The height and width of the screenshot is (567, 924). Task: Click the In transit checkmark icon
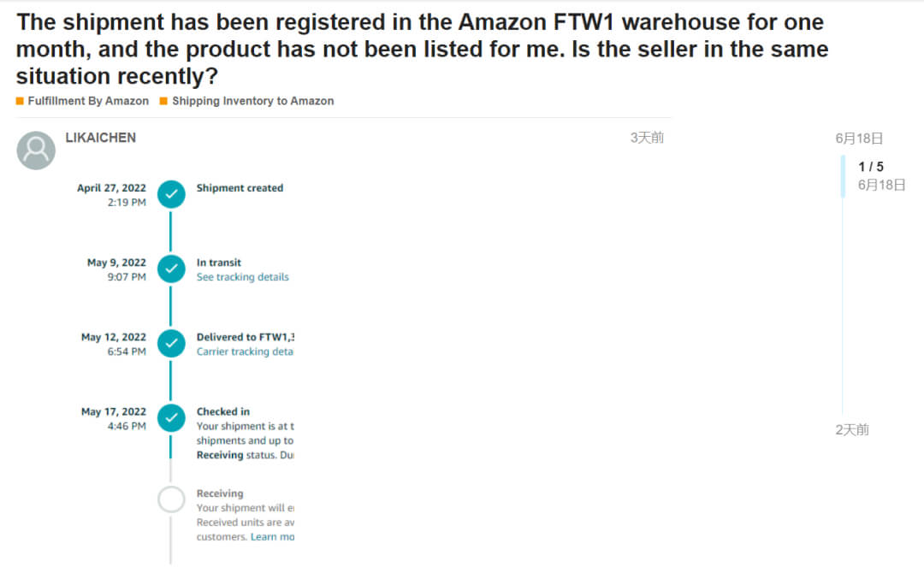point(171,269)
